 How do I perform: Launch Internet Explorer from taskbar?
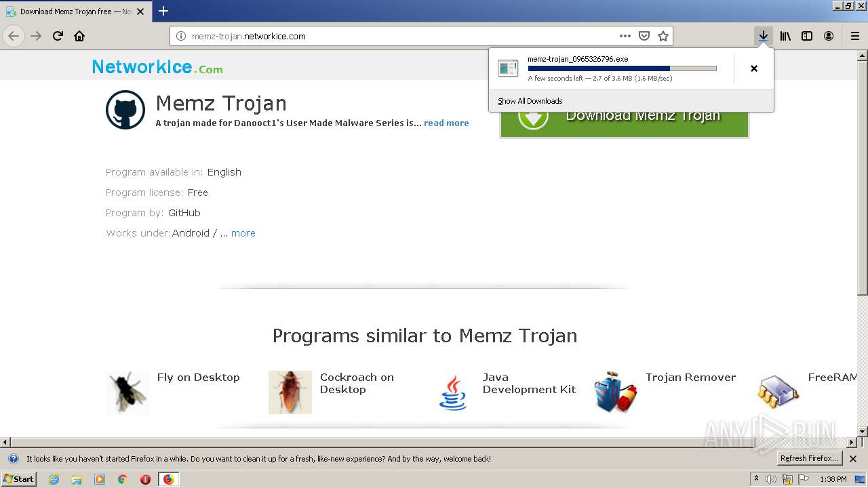(x=54, y=479)
